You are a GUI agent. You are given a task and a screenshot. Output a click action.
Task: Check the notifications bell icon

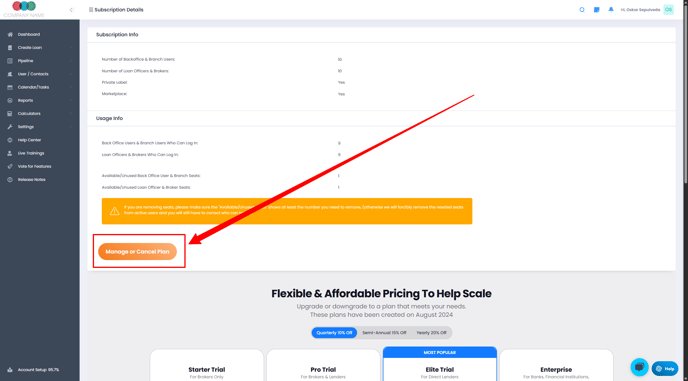point(611,9)
